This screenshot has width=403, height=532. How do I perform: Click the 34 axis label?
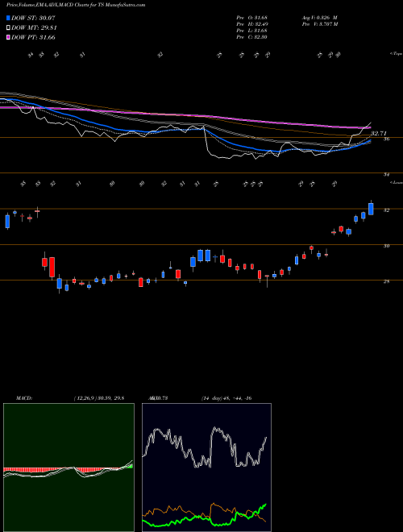pyautogui.click(x=386, y=175)
